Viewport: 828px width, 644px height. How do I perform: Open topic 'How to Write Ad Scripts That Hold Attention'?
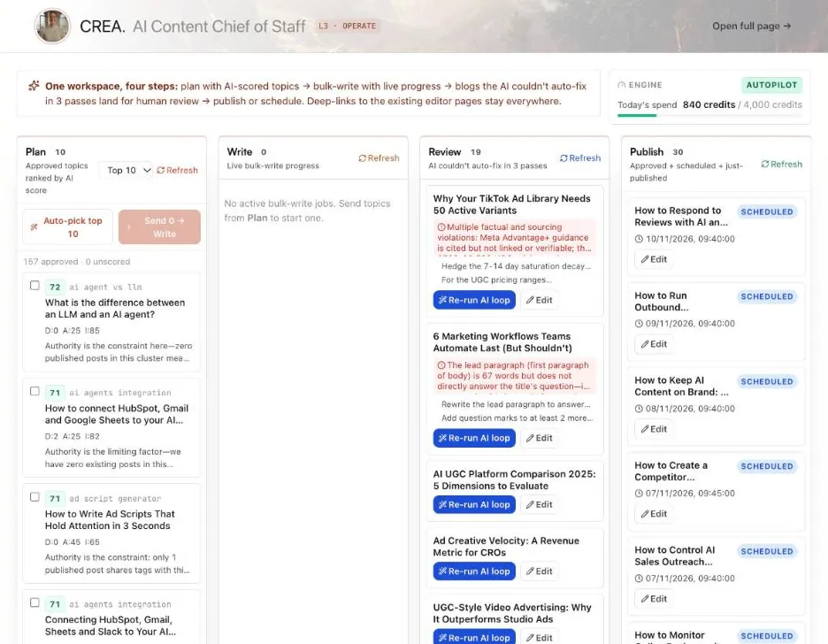(110, 519)
